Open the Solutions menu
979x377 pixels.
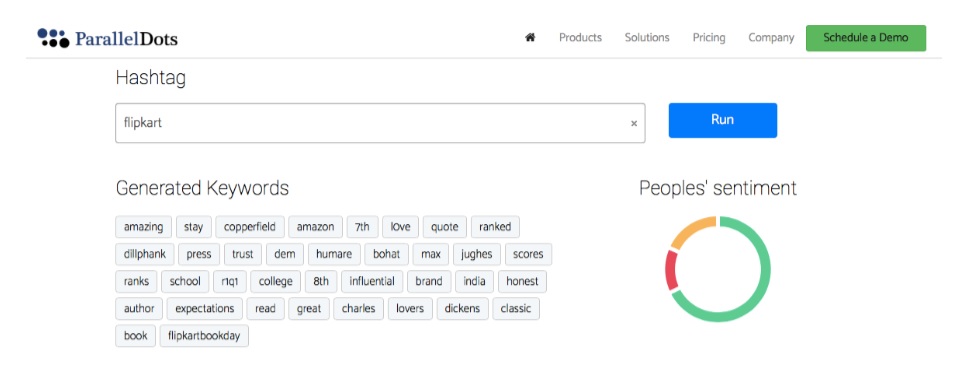tap(647, 37)
